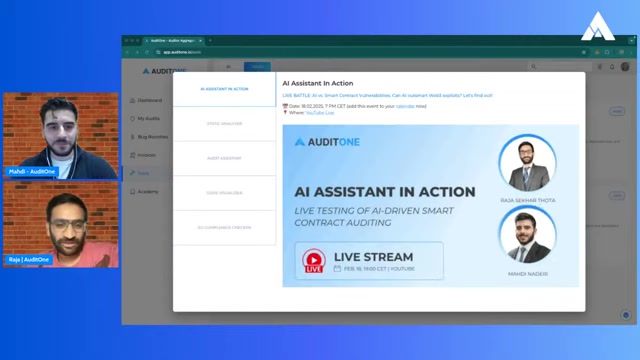
Task: Follow the YouTube Live link
Action: (x=320, y=113)
